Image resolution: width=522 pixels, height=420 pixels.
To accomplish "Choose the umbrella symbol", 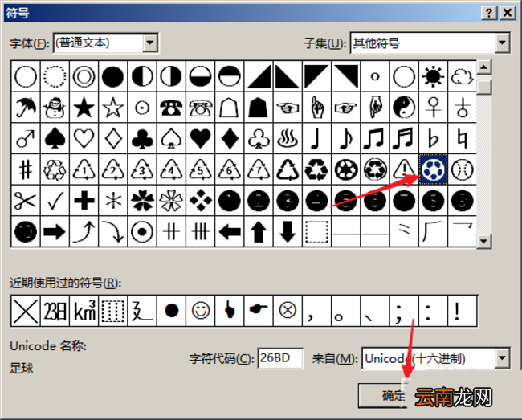I will 26,107.
